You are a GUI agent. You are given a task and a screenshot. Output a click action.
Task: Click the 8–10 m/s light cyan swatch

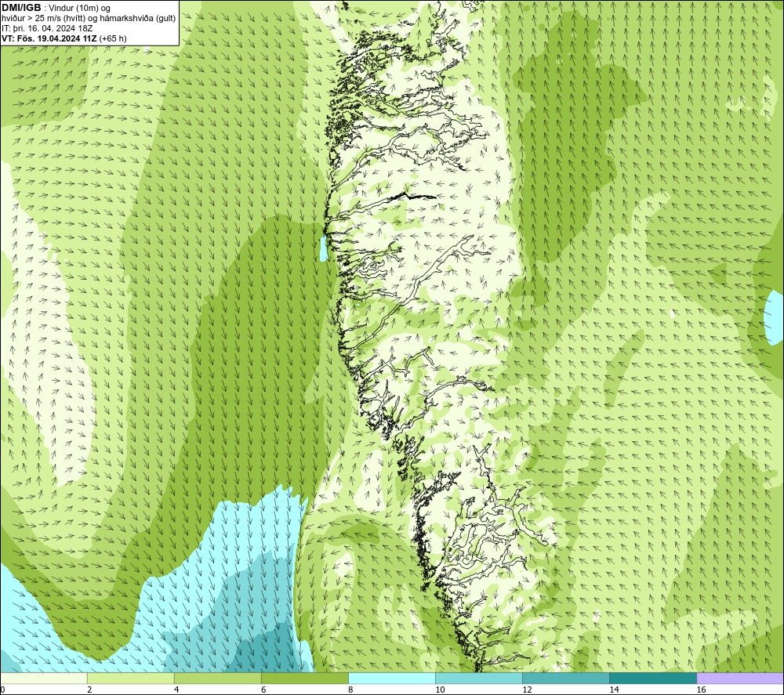[x=392, y=679]
